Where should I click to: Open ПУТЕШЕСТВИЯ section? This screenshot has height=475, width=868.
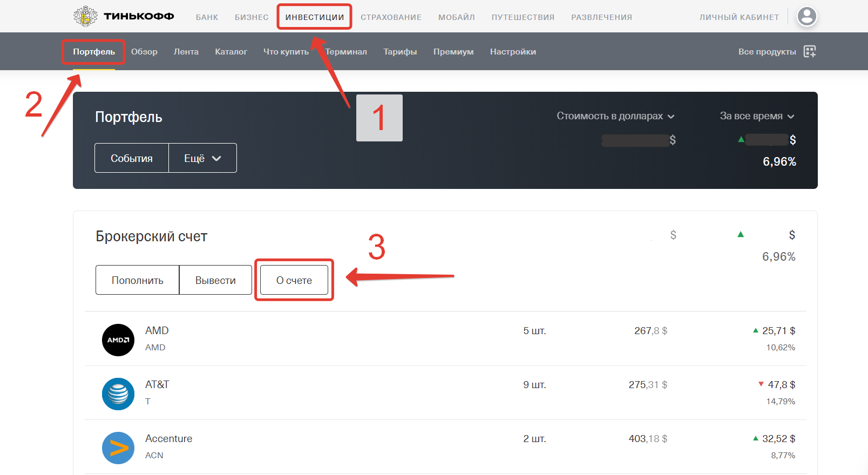[523, 17]
